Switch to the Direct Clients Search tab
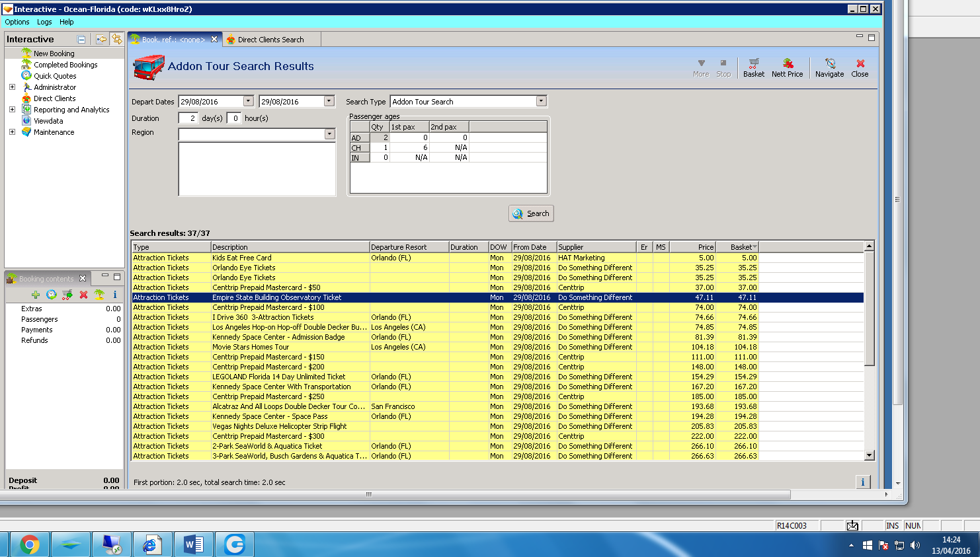980x557 pixels. pos(270,40)
